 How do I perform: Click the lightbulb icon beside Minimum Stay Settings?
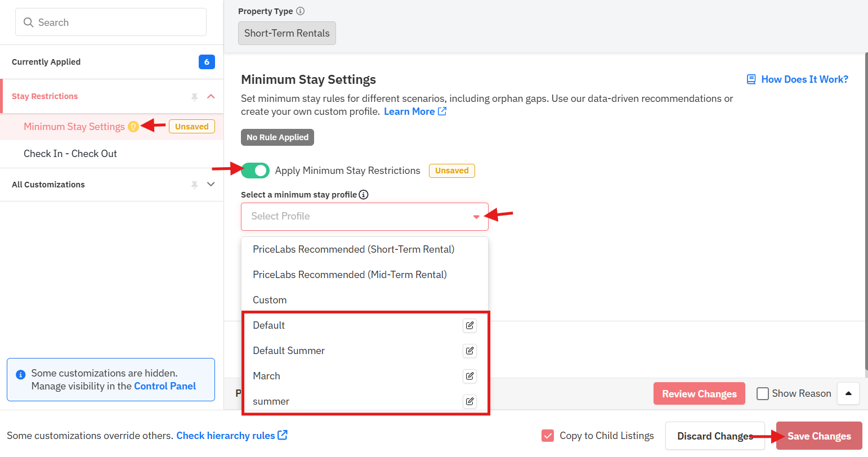[133, 127]
